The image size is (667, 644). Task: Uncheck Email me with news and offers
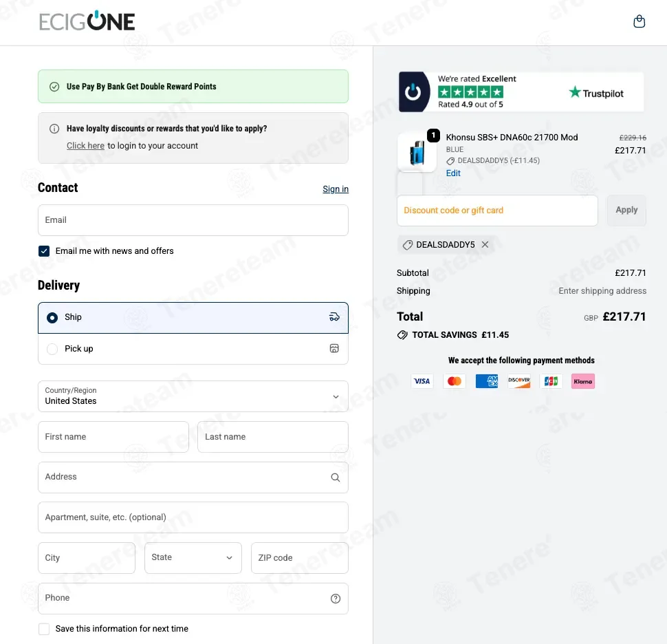[x=44, y=251]
